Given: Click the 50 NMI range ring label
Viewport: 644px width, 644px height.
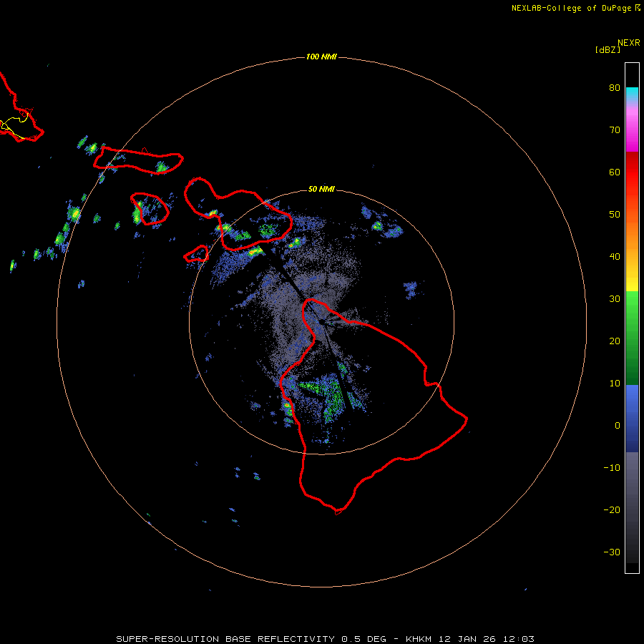Looking at the screenshot, I should tap(321, 190).
